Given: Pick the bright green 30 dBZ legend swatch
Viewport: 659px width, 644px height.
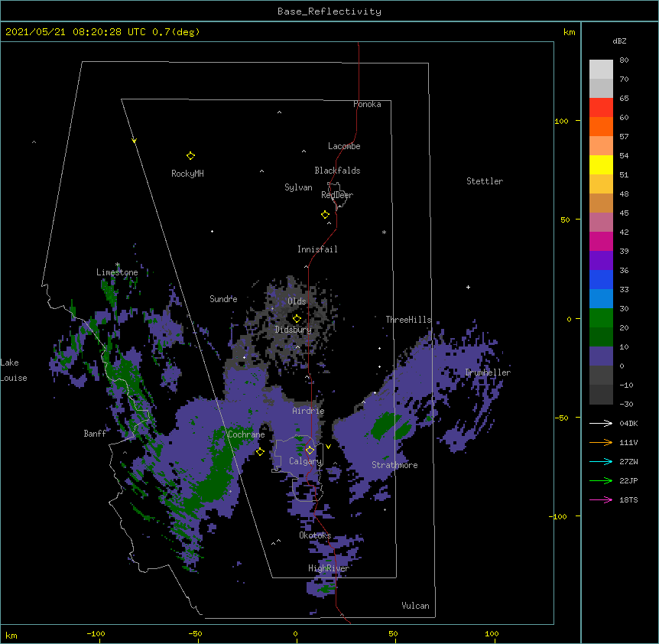Looking at the screenshot, I should click(x=601, y=318).
